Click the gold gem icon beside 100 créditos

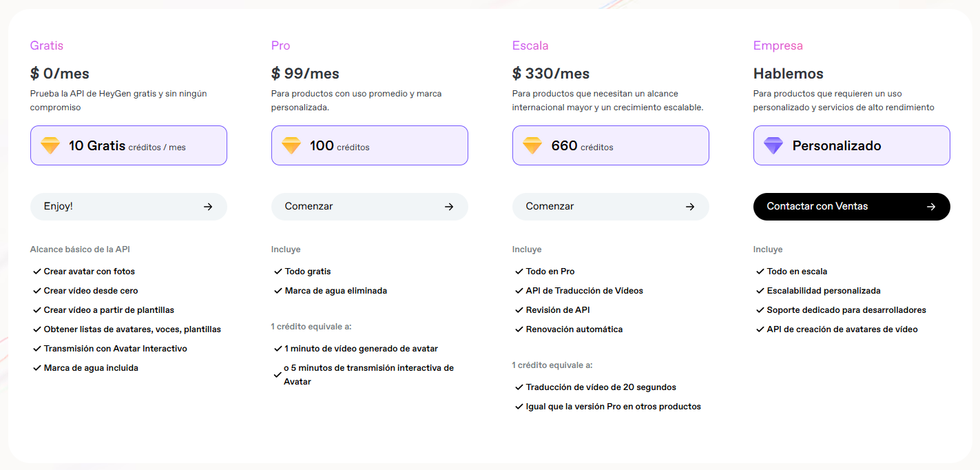(x=291, y=146)
